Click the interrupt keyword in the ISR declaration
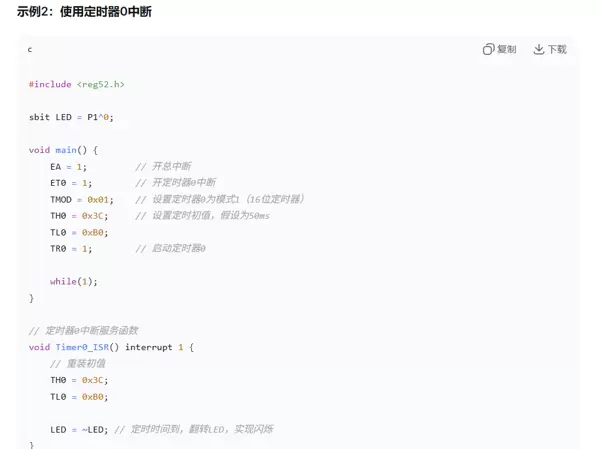The width and height of the screenshot is (600, 449). point(149,347)
